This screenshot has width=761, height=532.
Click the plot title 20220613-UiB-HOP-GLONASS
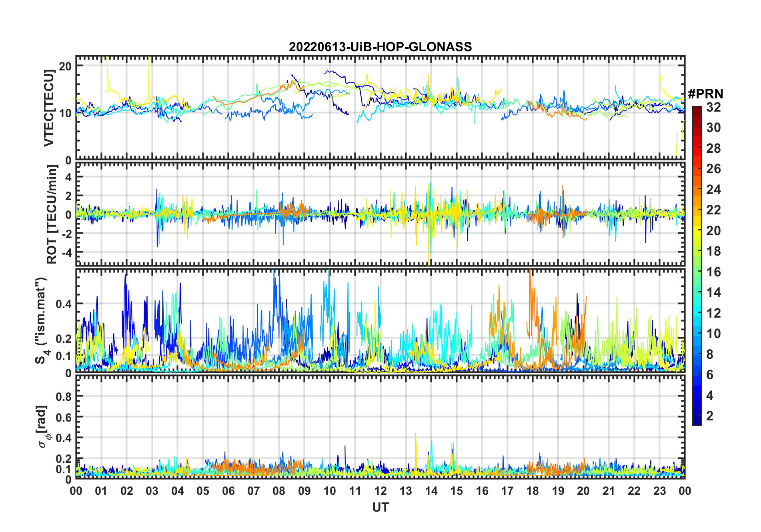380,47
